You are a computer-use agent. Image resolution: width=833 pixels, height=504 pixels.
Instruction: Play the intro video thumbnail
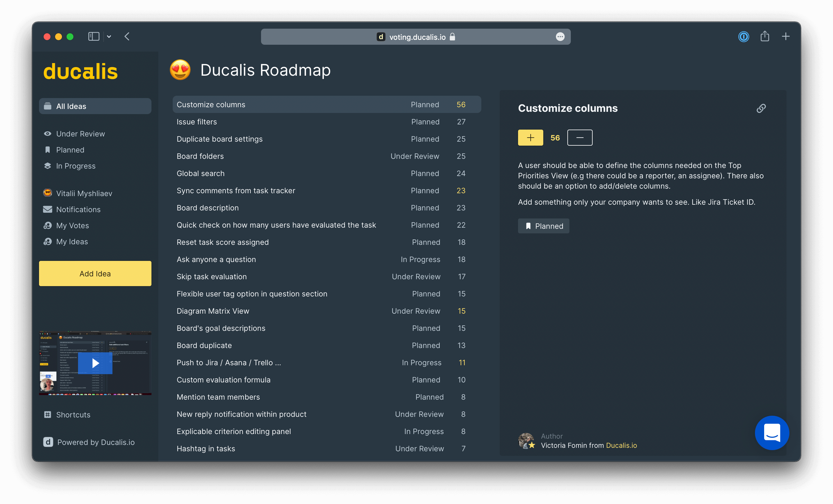point(95,363)
